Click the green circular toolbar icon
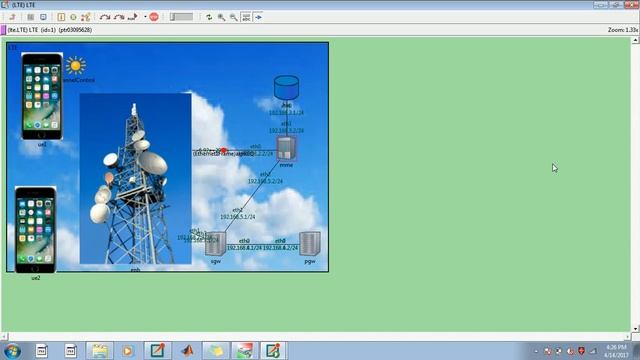The width and height of the screenshot is (640, 360). (73, 17)
